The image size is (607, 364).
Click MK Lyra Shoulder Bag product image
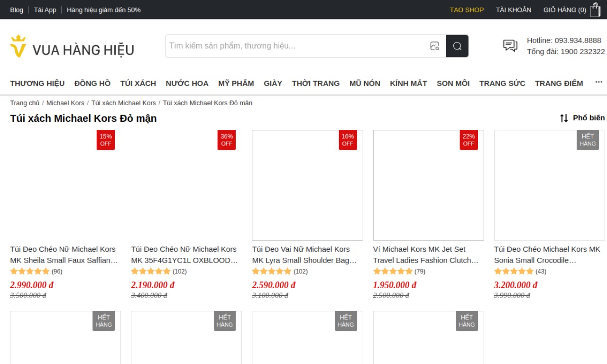click(x=307, y=185)
